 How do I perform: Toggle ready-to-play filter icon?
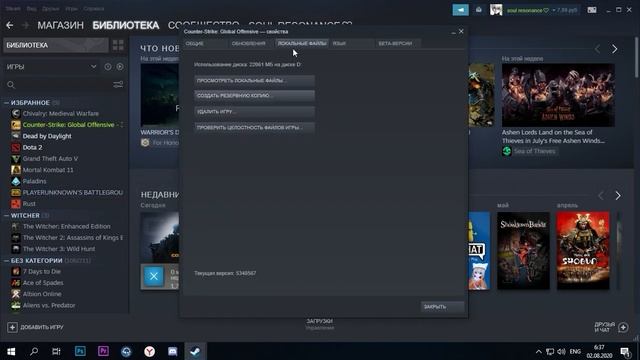120,67
